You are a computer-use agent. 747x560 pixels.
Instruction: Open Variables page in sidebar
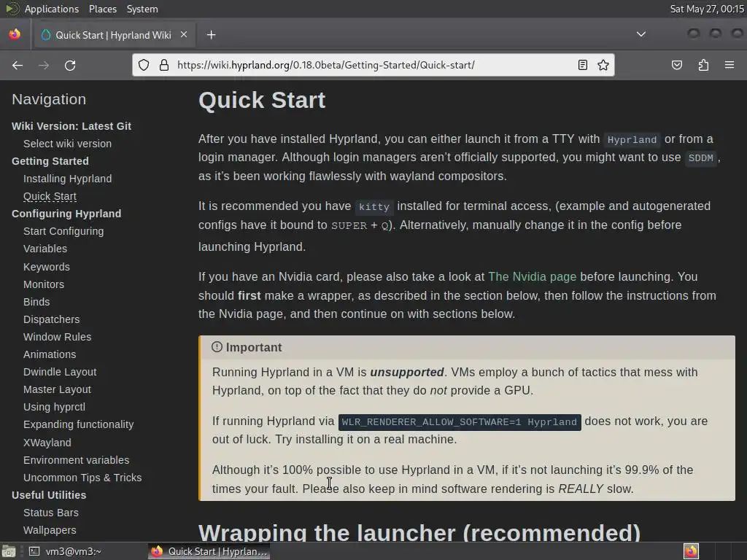point(45,249)
